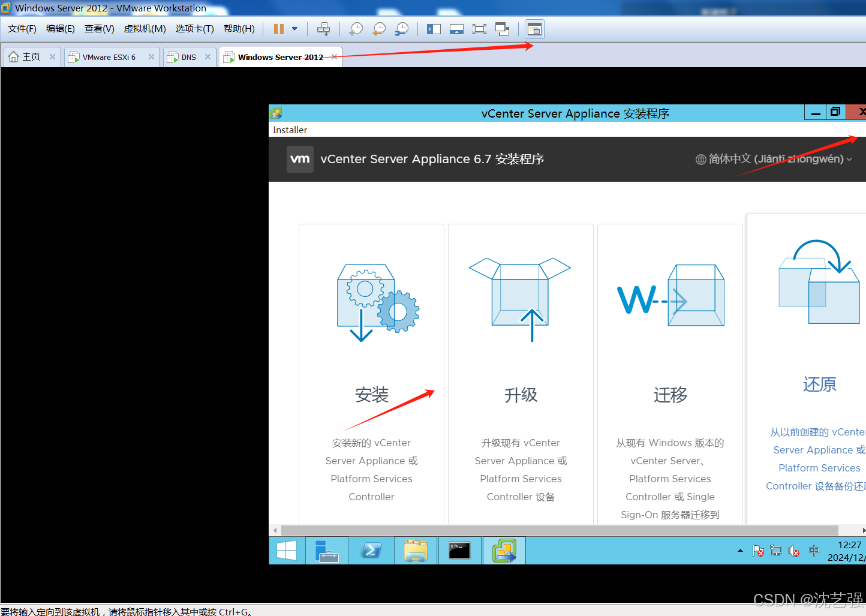This screenshot has width=866, height=616.
Task: Click the muted speaker tray icon
Action: pos(794,551)
